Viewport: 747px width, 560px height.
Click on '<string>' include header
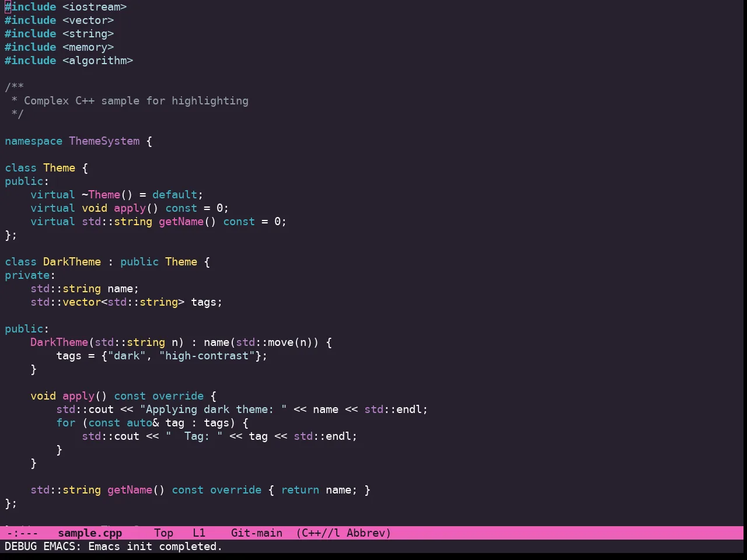coord(88,34)
